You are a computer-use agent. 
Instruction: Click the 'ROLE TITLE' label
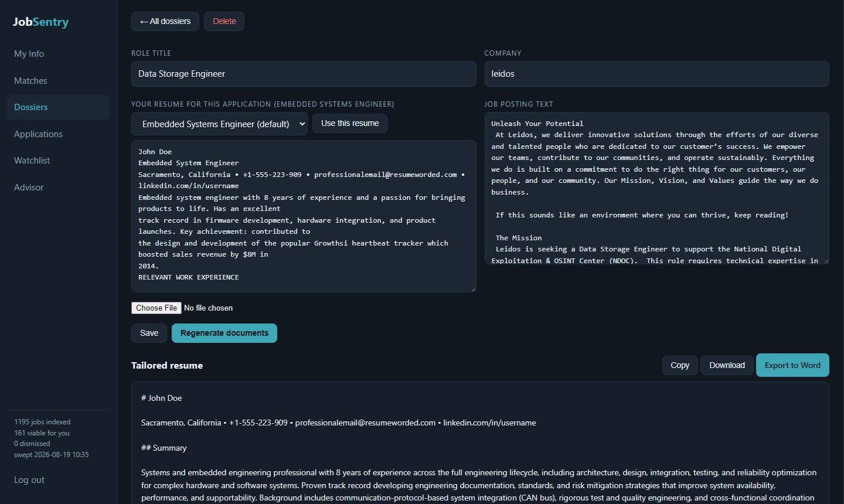[151, 53]
